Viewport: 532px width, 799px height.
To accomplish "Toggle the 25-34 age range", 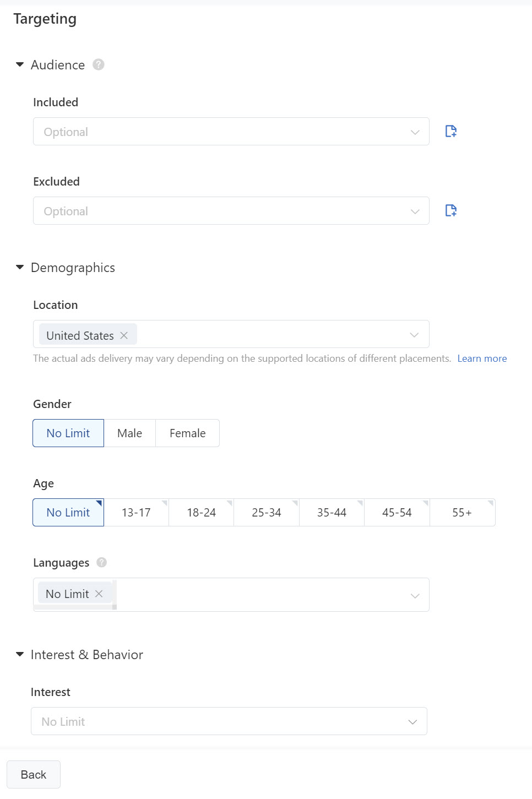I will point(267,513).
